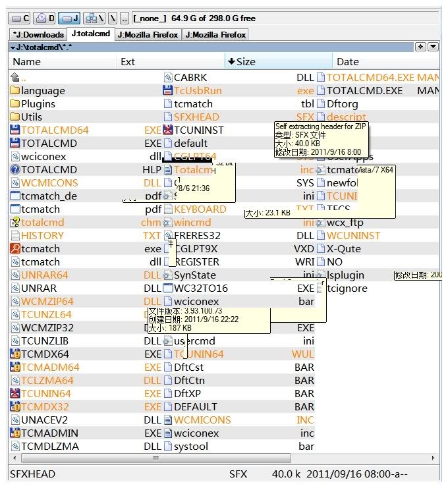Click TCUNINST uninstaller icon

click(x=168, y=130)
